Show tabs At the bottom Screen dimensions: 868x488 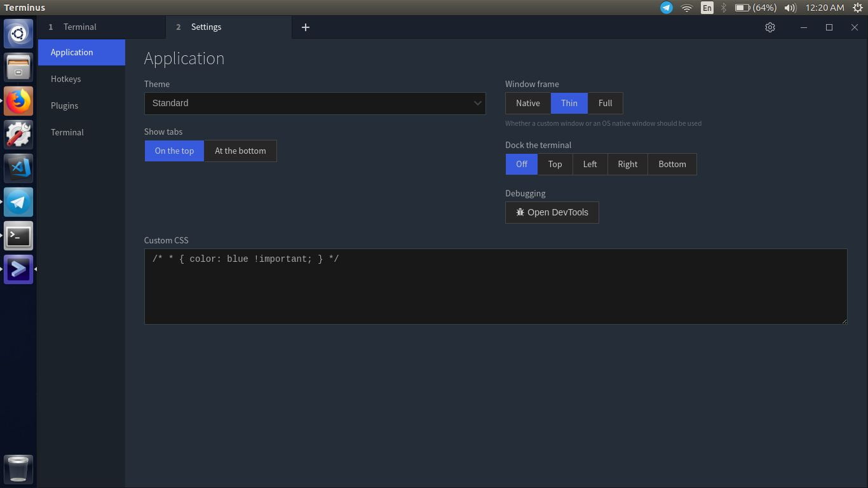tap(240, 151)
